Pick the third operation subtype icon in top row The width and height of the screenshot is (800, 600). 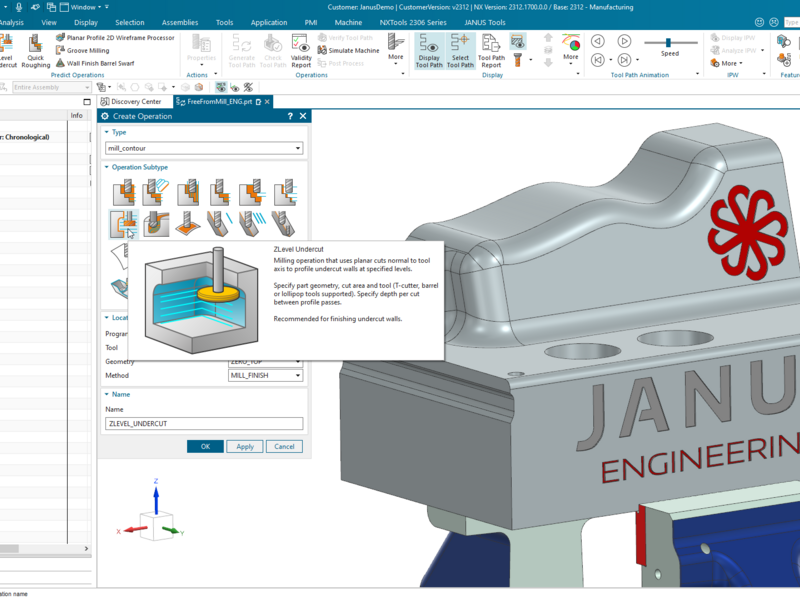(x=188, y=192)
